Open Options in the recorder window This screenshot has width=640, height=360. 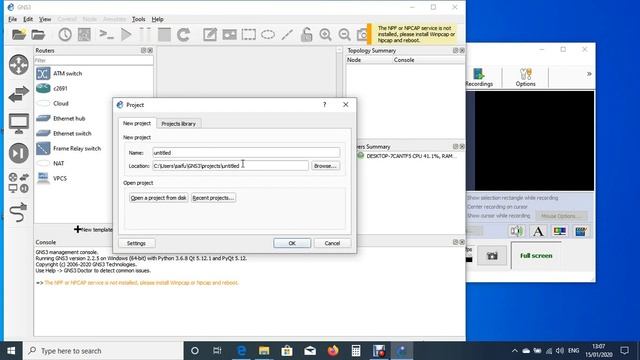tap(525, 77)
